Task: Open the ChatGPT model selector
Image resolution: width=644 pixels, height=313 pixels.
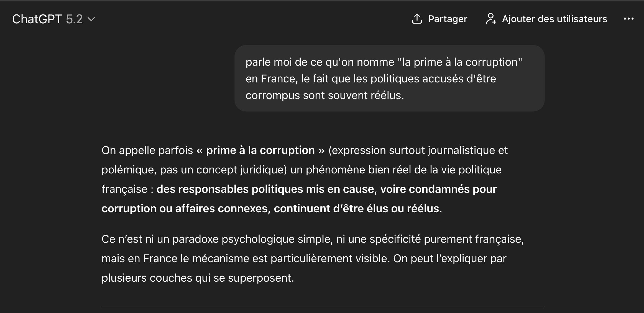Action: click(37, 19)
